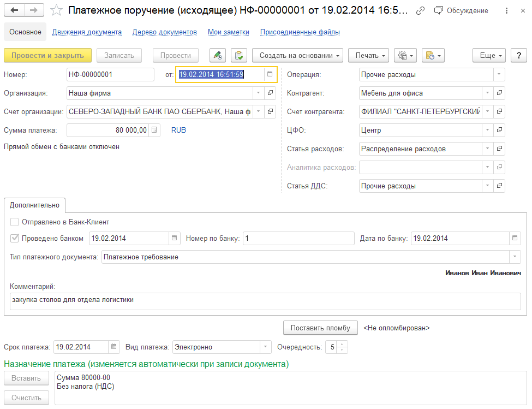
Task: Open calendar for Дата по банку field
Action: [515, 238]
